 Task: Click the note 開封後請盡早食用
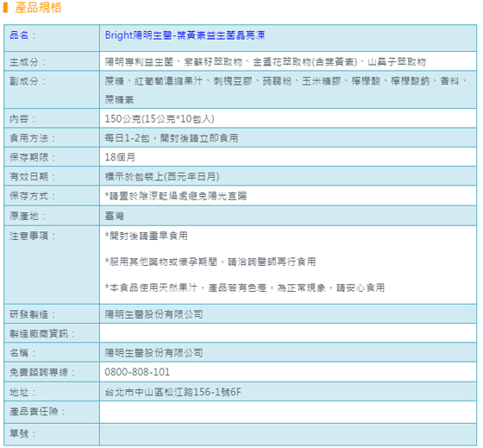[146, 236]
